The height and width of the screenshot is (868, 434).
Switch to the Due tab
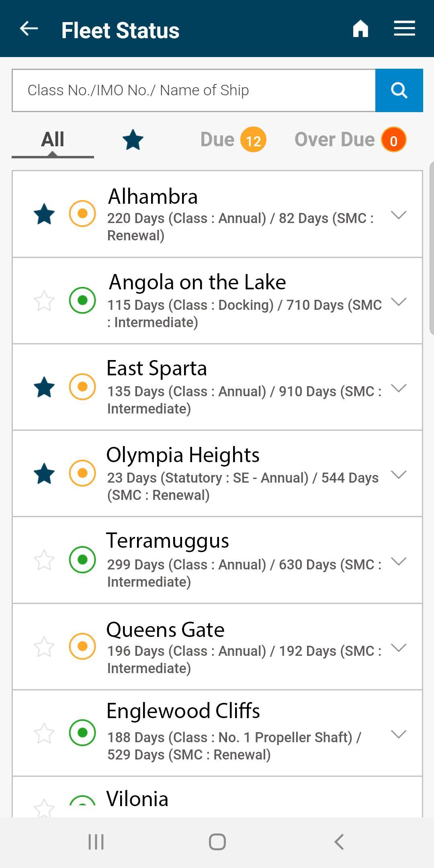(x=233, y=140)
